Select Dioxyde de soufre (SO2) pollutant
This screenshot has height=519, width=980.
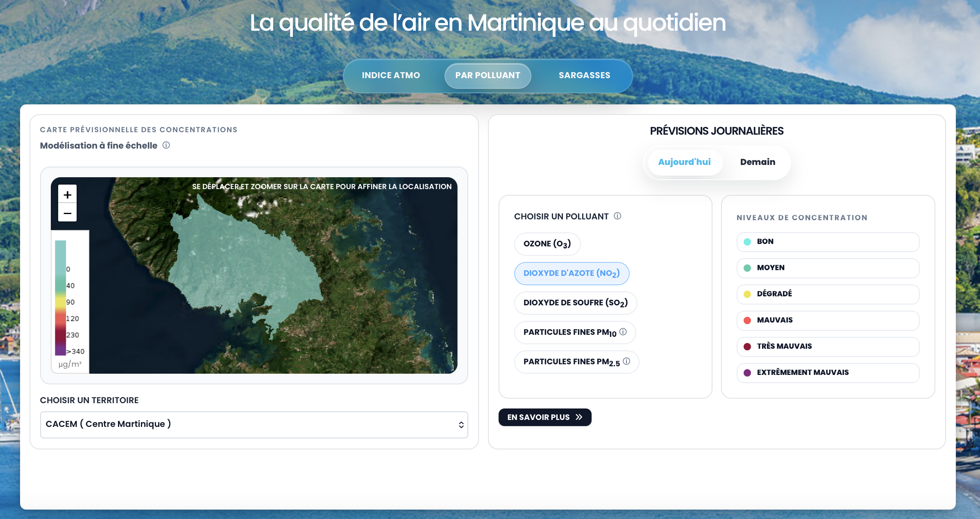pos(575,303)
